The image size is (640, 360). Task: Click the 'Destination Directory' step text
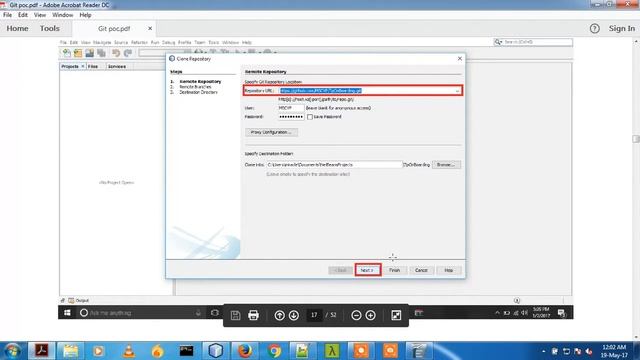pyautogui.click(x=198, y=92)
